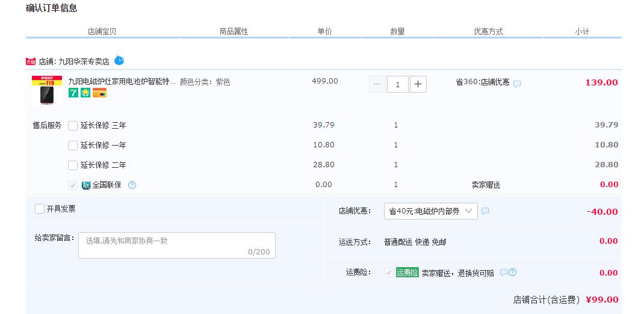
Task: Click the 普通配送 快递 免邮 shipping text
Action: pyautogui.click(x=415, y=242)
